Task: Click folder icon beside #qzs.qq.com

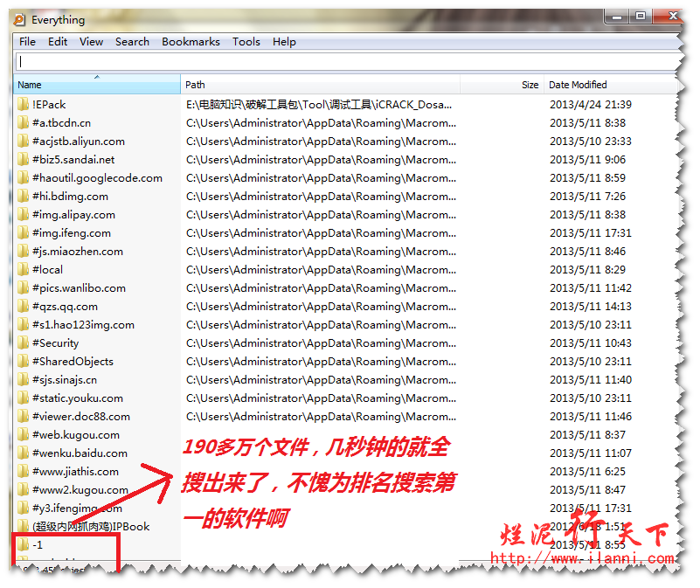Action: pyautogui.click(x=24, y=307)
